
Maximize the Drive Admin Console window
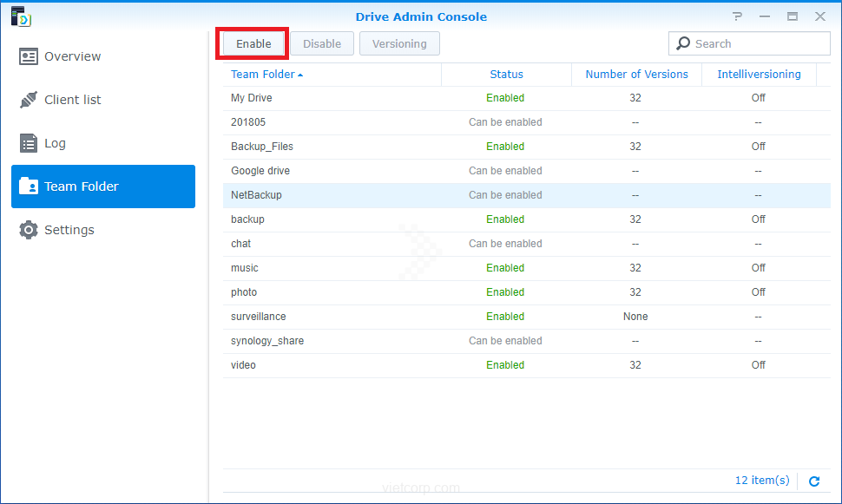coord(793,16)
